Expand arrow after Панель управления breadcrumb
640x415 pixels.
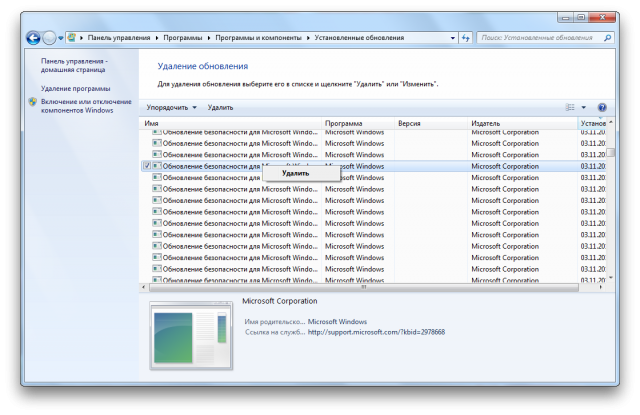157,38
